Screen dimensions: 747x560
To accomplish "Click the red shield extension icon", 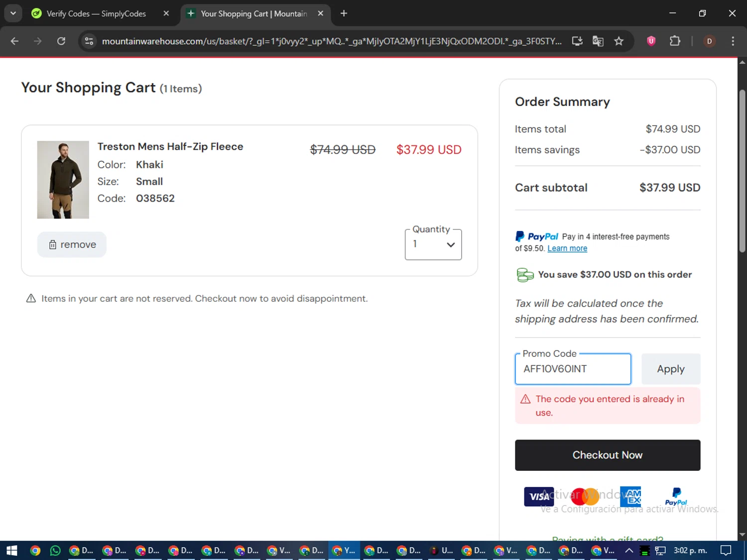I will pos(651,41).
